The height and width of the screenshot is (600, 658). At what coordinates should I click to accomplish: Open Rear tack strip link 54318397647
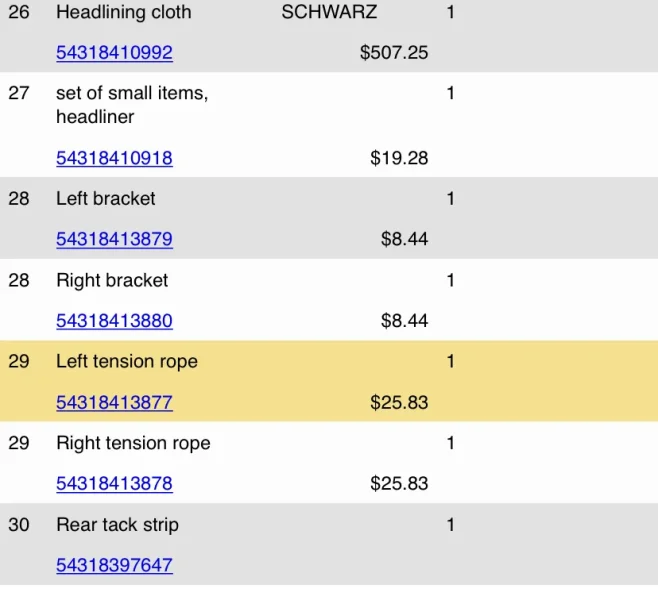tap(114, 565)
